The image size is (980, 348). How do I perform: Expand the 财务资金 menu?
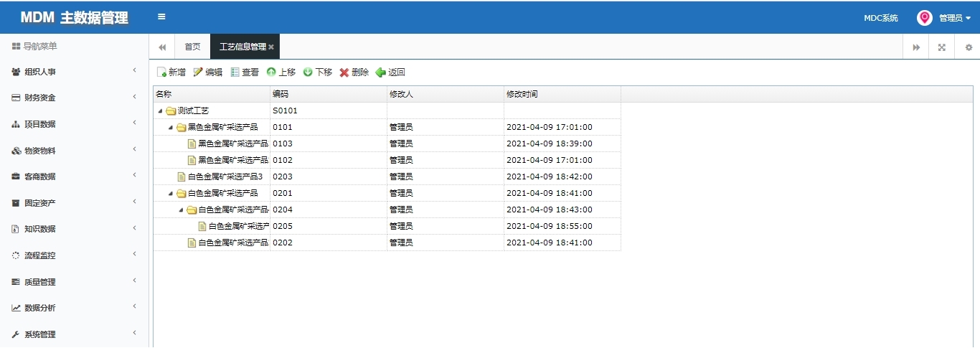click(75, 98)
